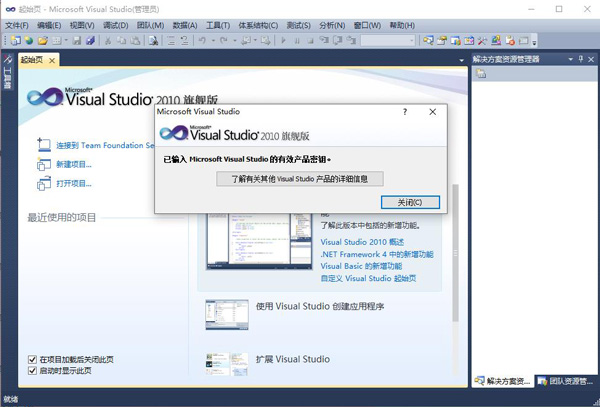Click the Solution Explorer toolbar icon
The image size is (600, 407).
click(428, 40)
